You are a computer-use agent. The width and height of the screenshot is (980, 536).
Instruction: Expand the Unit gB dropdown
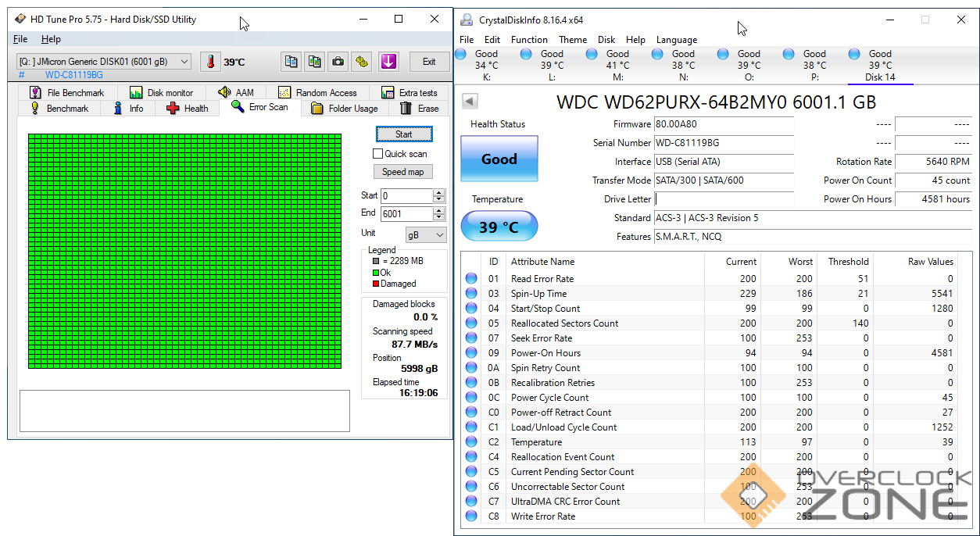tap(425, 234)
